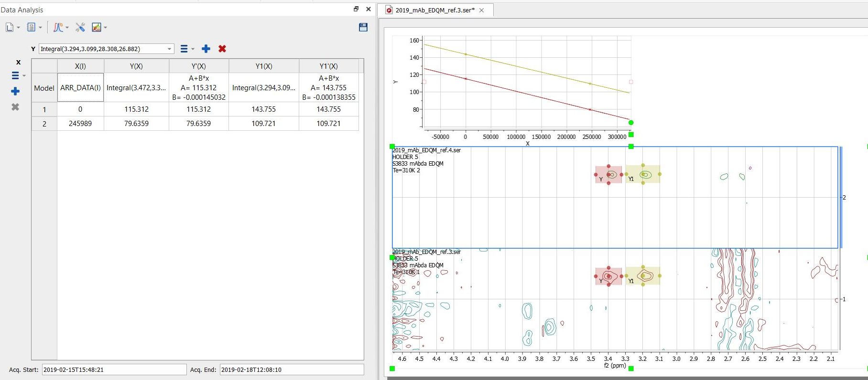The width and height of the screenshot is (868, 380).
Task: Select the Y(X) column header
Action: click(136, 66)
